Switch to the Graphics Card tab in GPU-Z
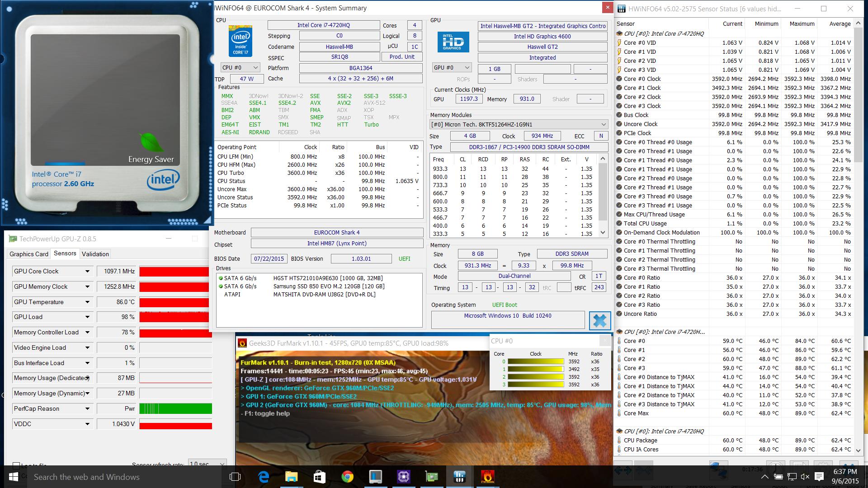868x488 pixels. (29, 254)
